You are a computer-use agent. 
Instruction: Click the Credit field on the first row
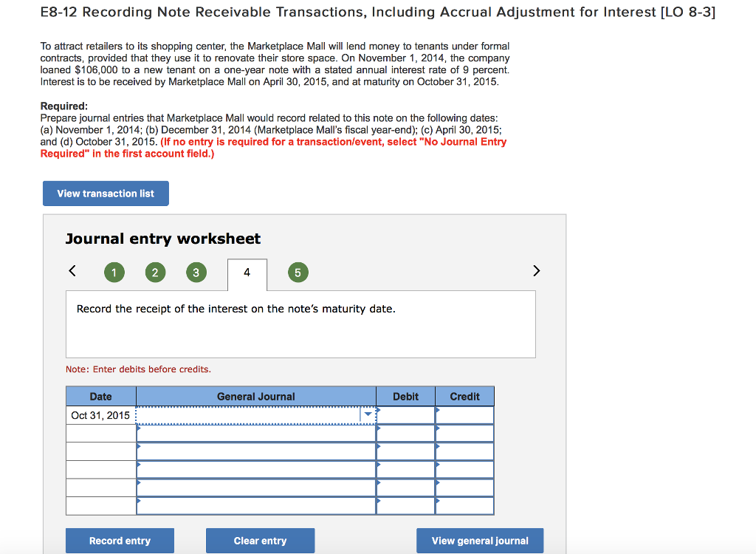point(464,414)
